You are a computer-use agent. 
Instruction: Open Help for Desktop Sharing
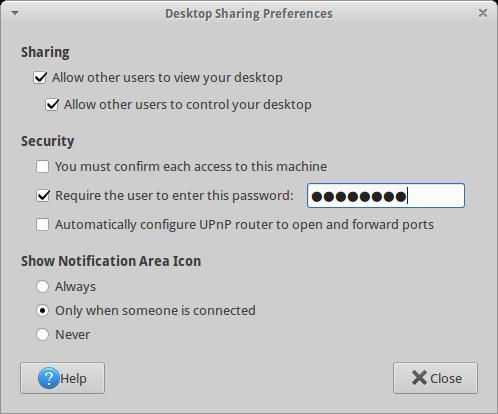pos(62,378)
